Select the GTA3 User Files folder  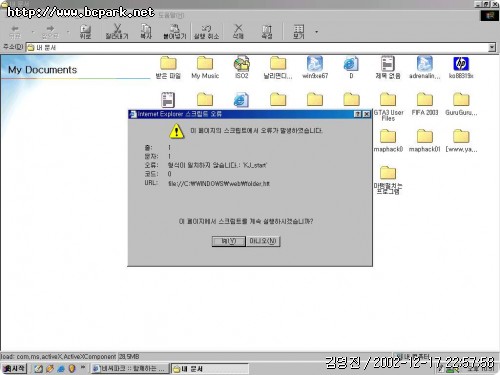[388, 106]
